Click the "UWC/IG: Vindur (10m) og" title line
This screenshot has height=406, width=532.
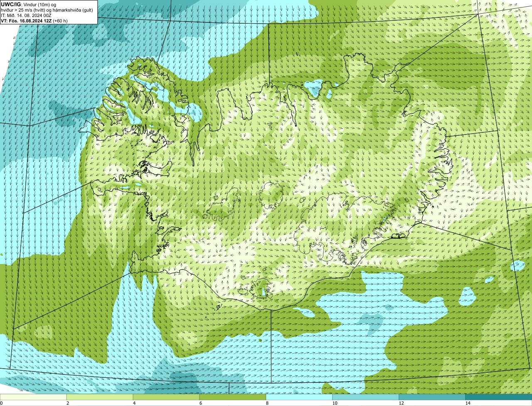point(28,4)
